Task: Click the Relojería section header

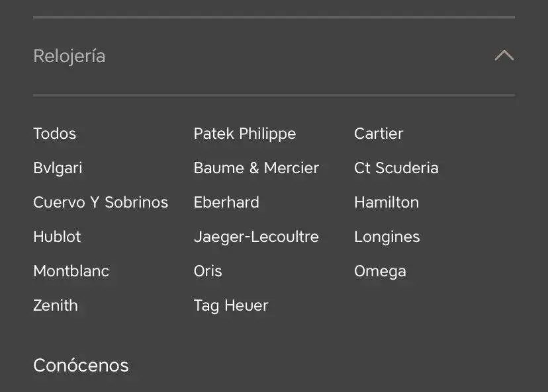Action: 69,56
